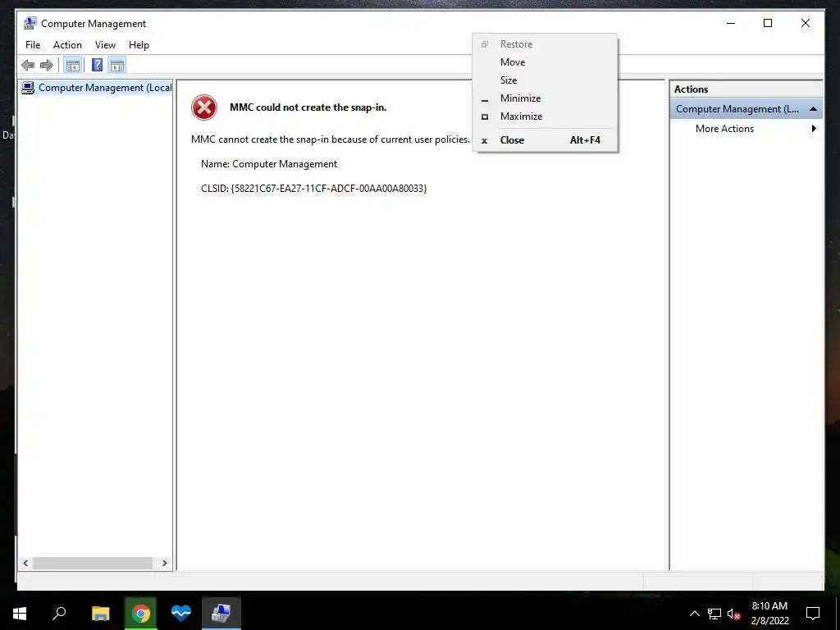Collapse the Computer Management actions section
Image resolution: width=840 pixels, height=630 pixels.
(813, 109)
